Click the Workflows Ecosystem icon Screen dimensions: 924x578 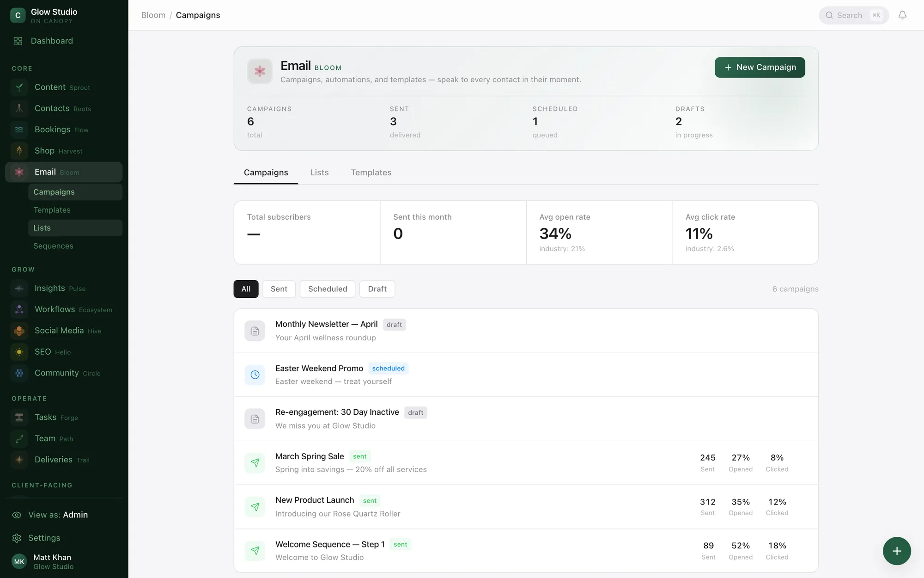(x=19, y=310)
